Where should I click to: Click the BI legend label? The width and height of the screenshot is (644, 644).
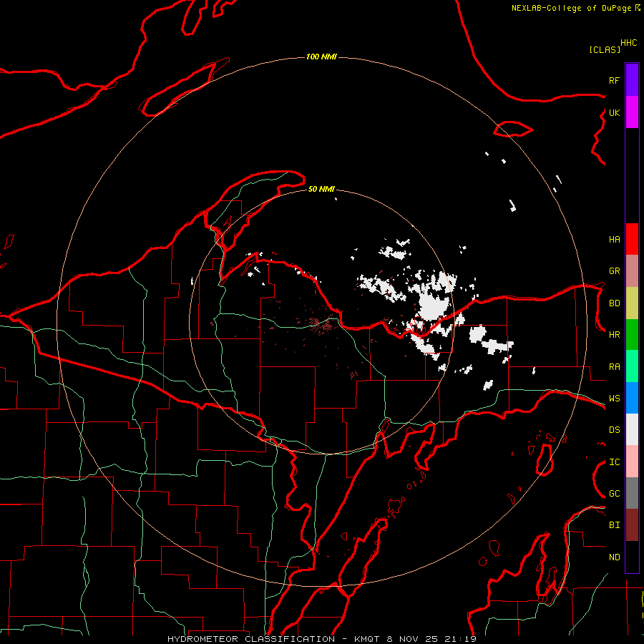[614, 525]
